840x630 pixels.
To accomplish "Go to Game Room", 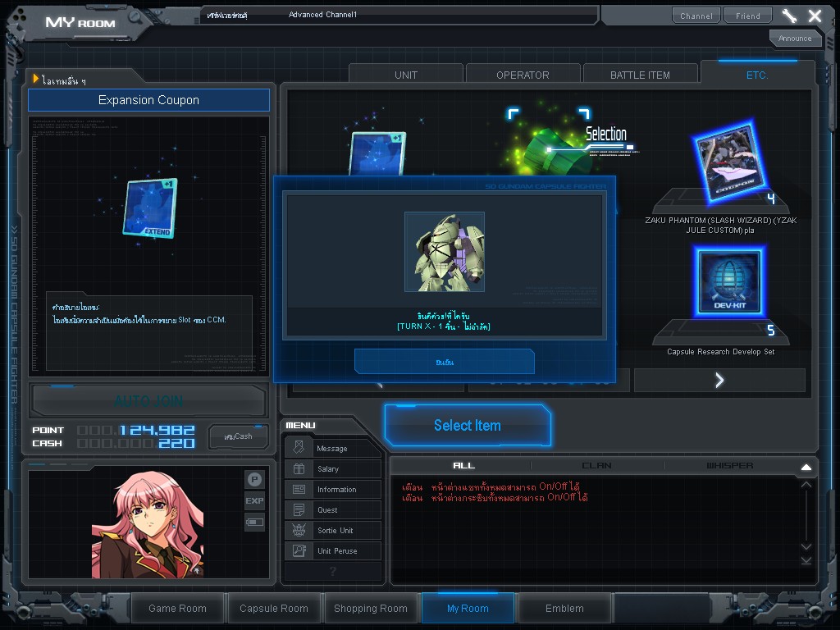I will pyautogui.click(x=177, y=609).
